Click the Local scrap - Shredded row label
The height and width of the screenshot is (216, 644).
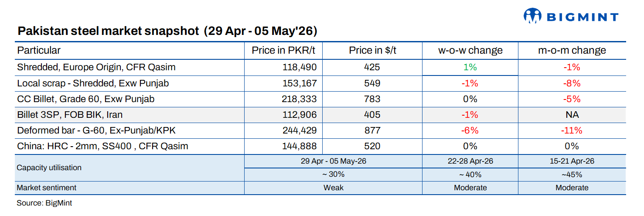(93, 83)
